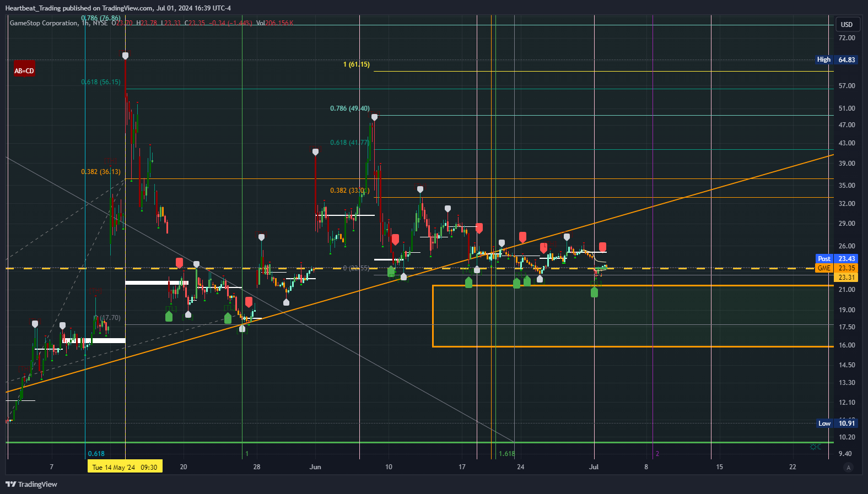Click the red marker above the latest July candles

coord(603,247)
